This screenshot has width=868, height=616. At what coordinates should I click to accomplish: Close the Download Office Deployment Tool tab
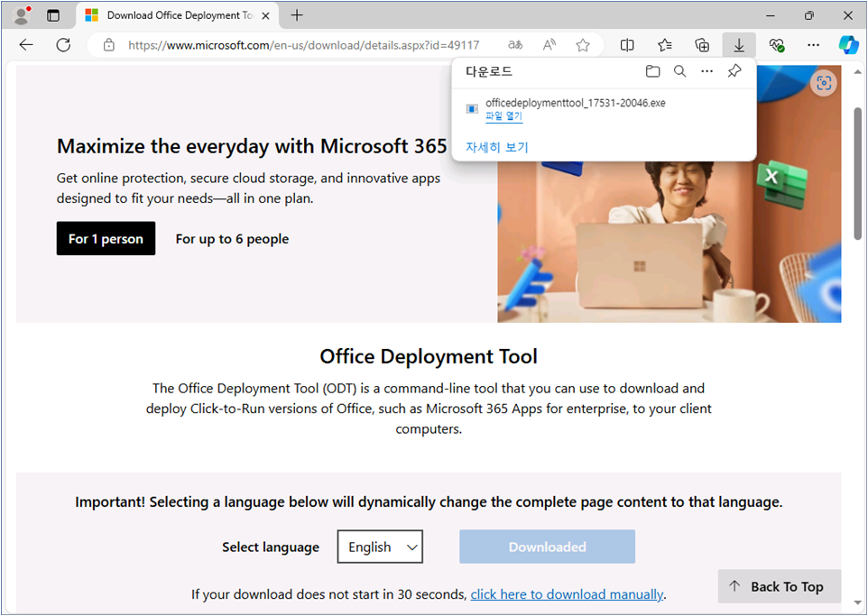pos(265,15)
